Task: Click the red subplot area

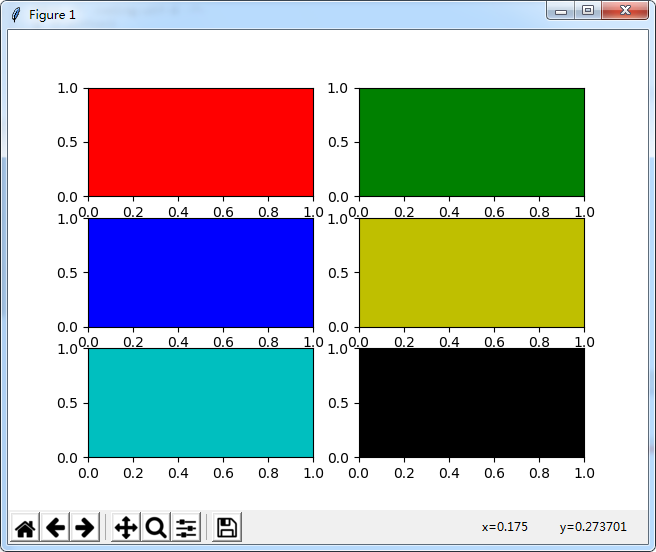Action: (x=201, y=142)
